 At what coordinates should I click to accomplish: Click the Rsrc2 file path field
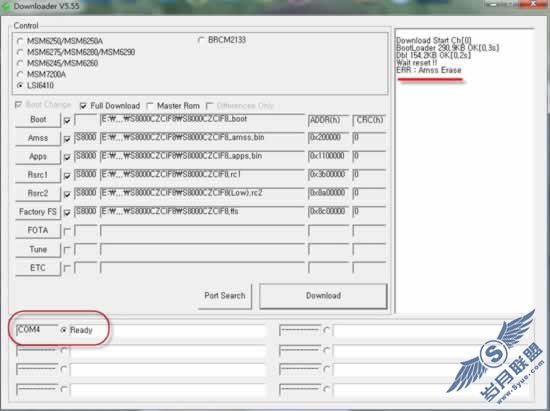point(202,193)
